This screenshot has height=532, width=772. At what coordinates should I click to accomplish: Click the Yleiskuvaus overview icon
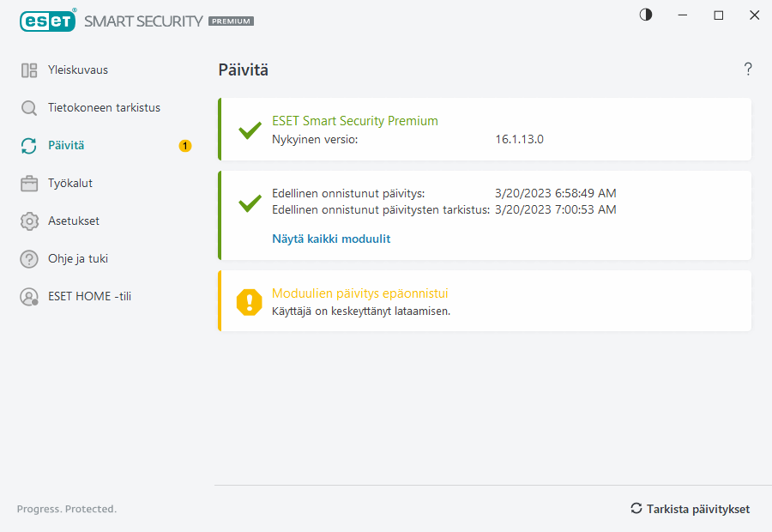[x=29, y=70]
